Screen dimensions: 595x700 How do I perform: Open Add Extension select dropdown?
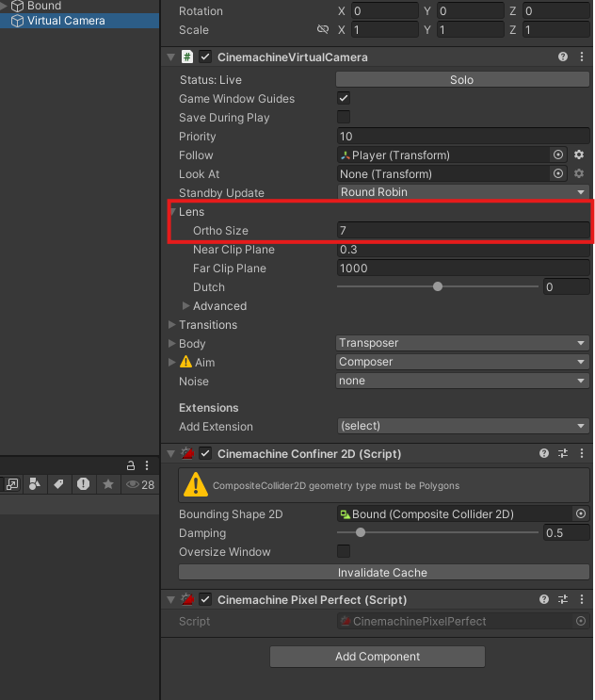[x=462, y=426]
